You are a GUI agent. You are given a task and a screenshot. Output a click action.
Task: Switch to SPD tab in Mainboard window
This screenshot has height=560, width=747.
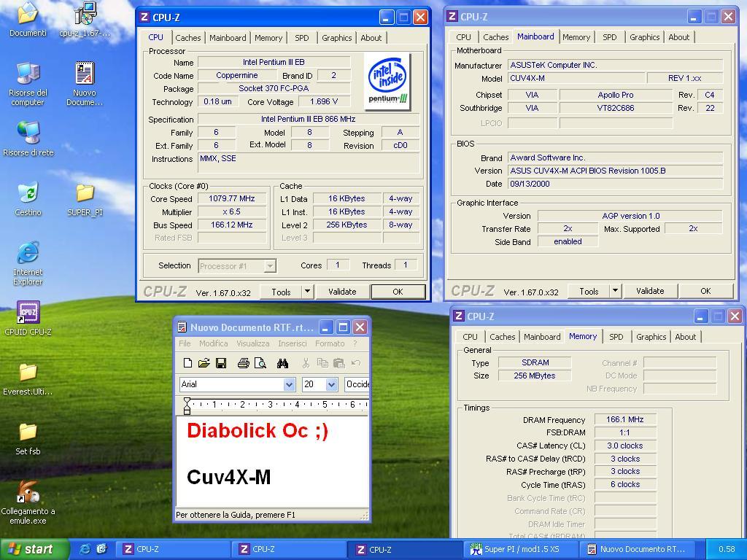tap(609, 37)
